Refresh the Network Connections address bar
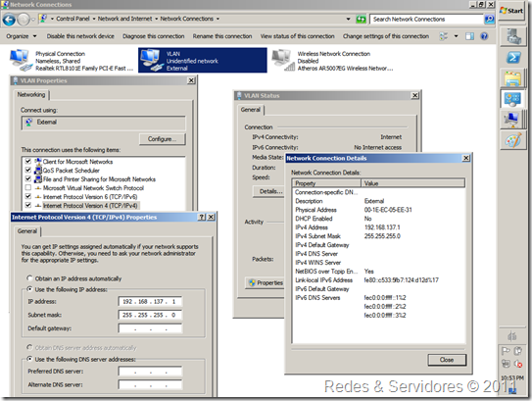 tap(361, 20)
